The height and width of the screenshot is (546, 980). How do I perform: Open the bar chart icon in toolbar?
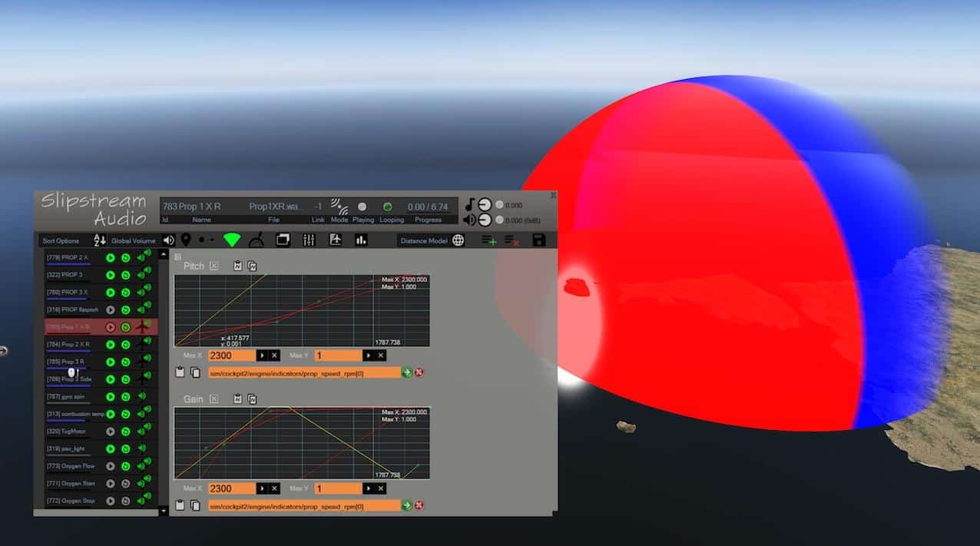coord(361,240)
